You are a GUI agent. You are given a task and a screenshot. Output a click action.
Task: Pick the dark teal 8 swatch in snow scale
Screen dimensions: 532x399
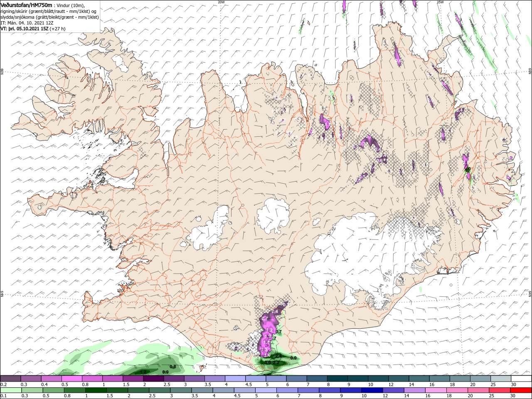pos(337,379)
